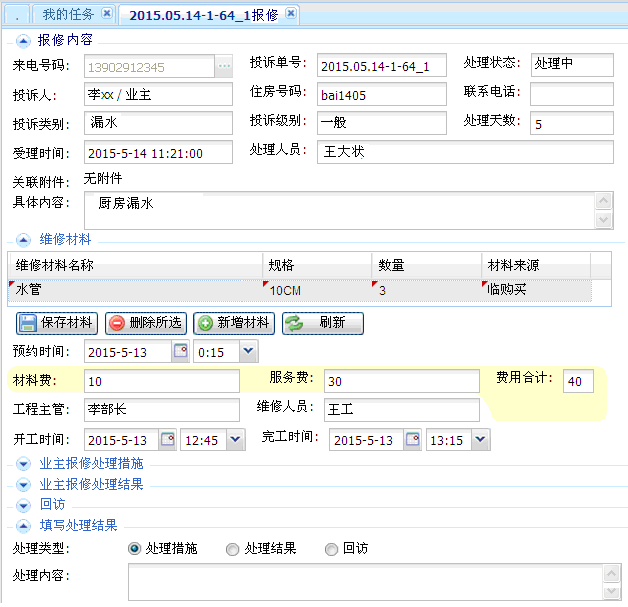
Task: Click the 材料费 input field
Action: (x=160, y=381)
